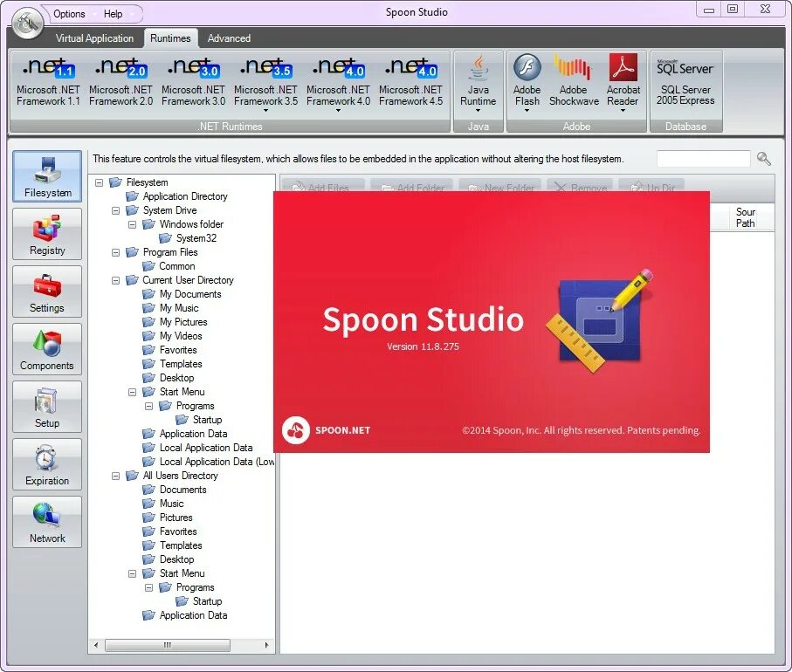Switch to the Virtual Application tab
The height and width of the screenshot is (672, 792).
pos(94,38)
